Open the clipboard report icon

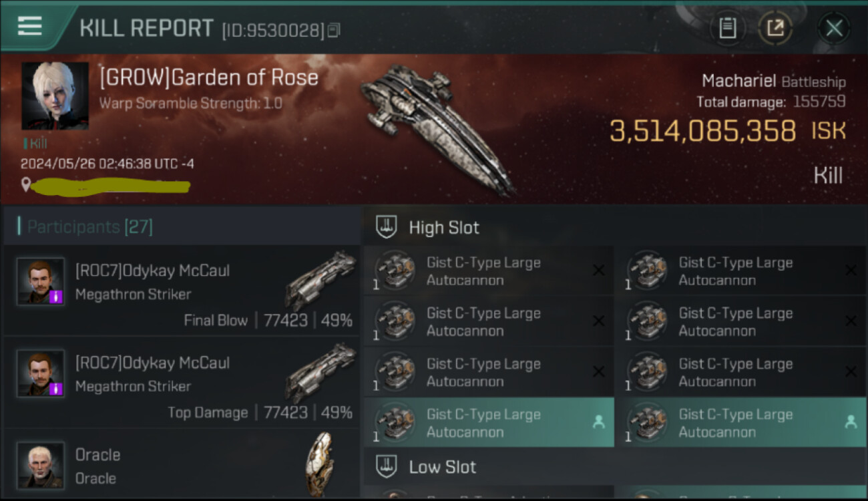pos(727,28)
